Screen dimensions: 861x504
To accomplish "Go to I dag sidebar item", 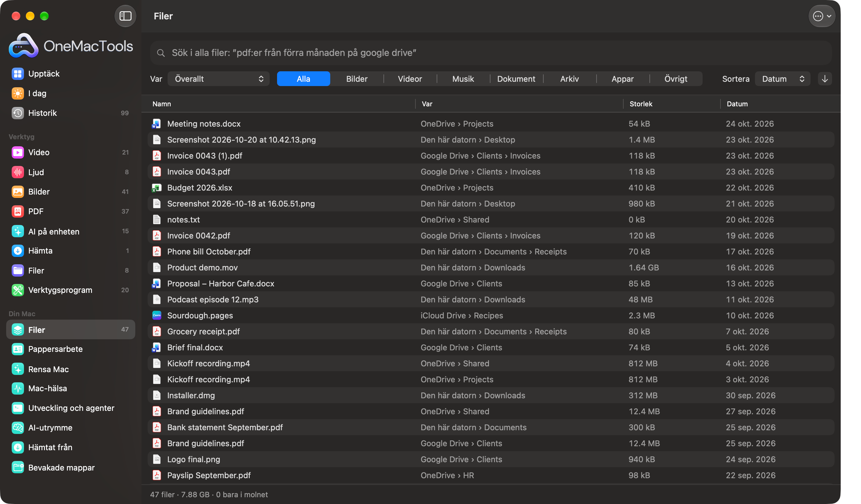I will pyautogui.click(x=70, y=93).
